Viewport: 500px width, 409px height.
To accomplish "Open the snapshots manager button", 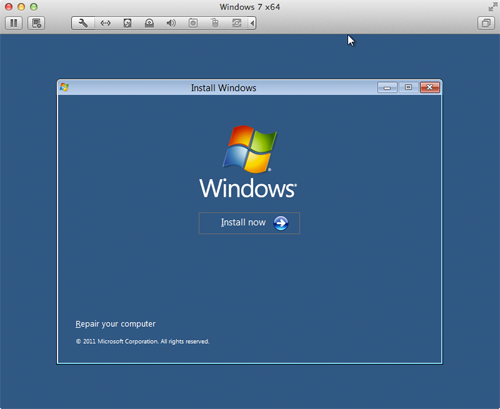I will (x=36, y=23).
